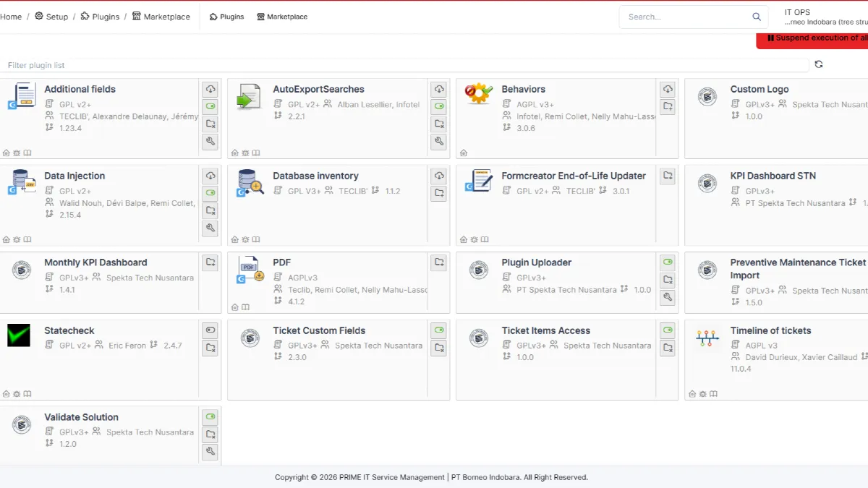Viewport: 868px width, 488px height.
Task: Update the Additional fields plugin via cloud icon
Action: pos(210,90)
